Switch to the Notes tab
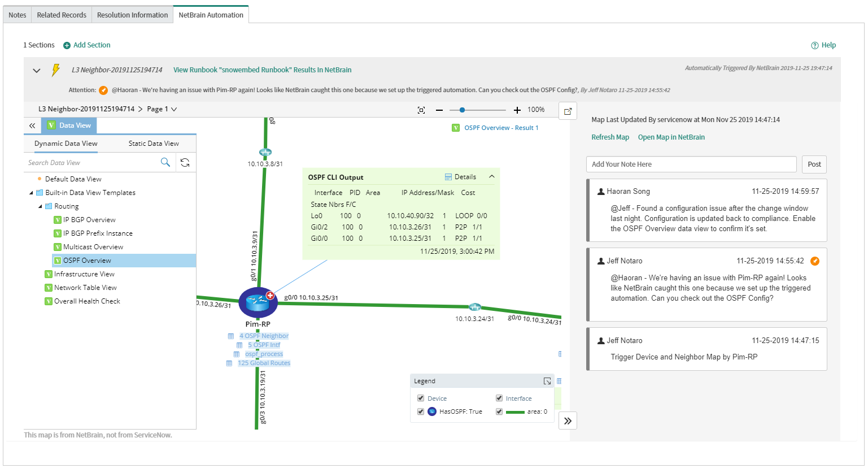Screen dimensions: 868x468 (18, 15)
